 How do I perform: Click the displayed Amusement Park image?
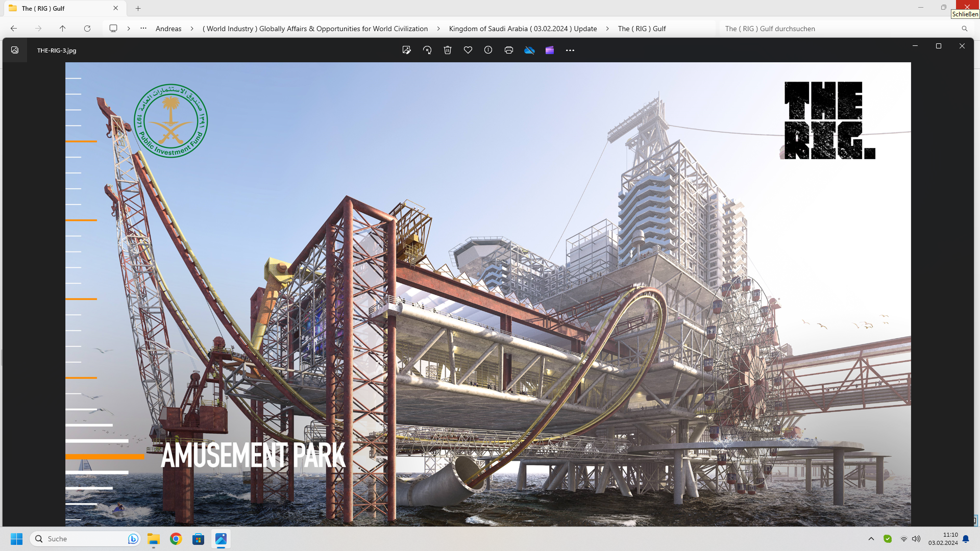pos(488,294)
